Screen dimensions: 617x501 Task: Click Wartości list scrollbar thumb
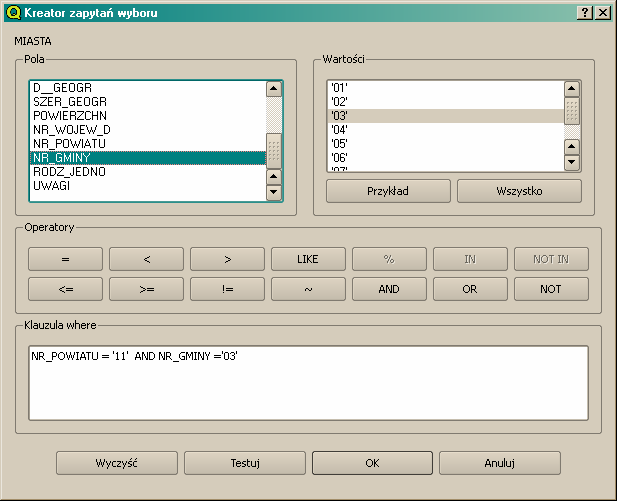pyautogui.click(x=572, y=111)
